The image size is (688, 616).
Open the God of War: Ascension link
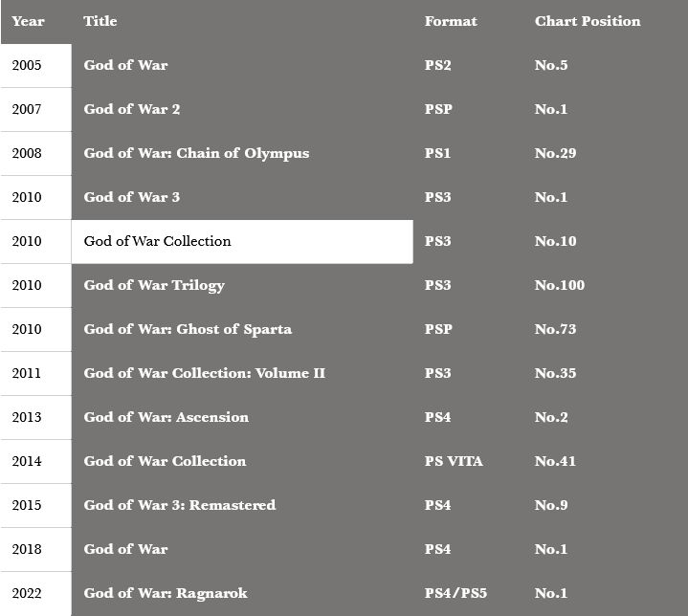[x=166, y=417]
